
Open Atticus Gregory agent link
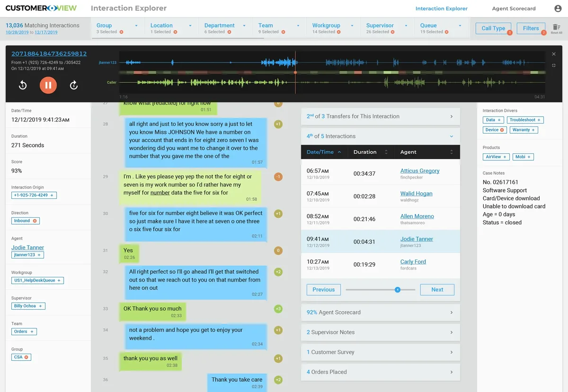[420, 171]
